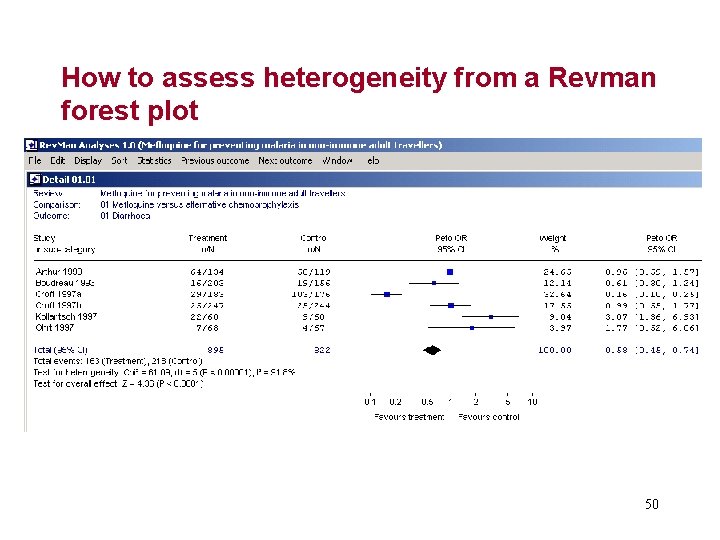Click the Control n/N column header
The image size is (720, 540).
pos(313,243)
